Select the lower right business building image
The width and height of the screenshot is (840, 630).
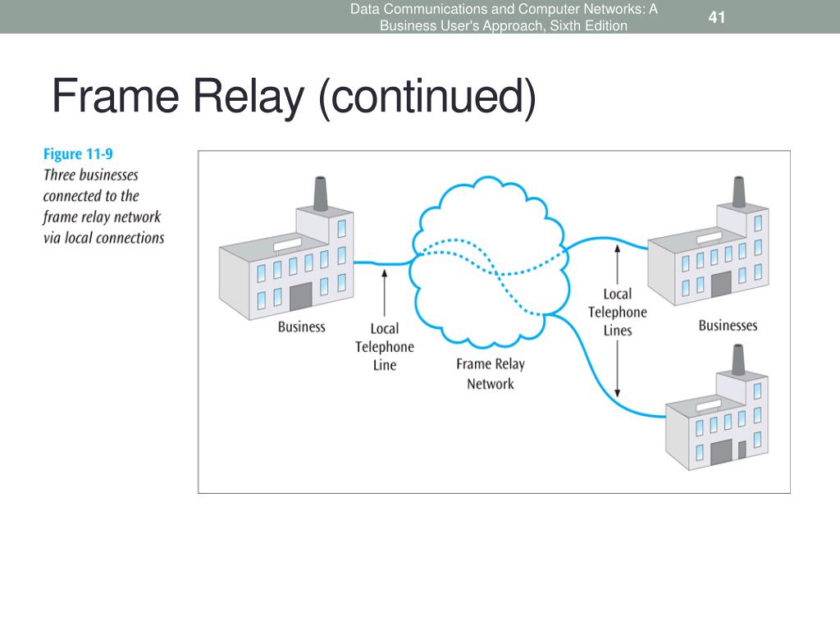click(717, 408)
